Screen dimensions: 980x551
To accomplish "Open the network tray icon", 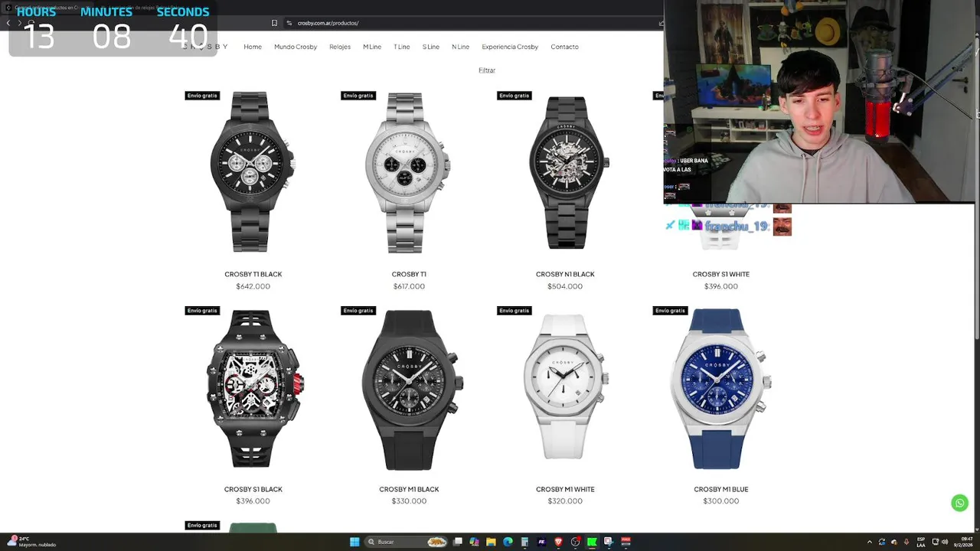I will click(x=936, y=542).
